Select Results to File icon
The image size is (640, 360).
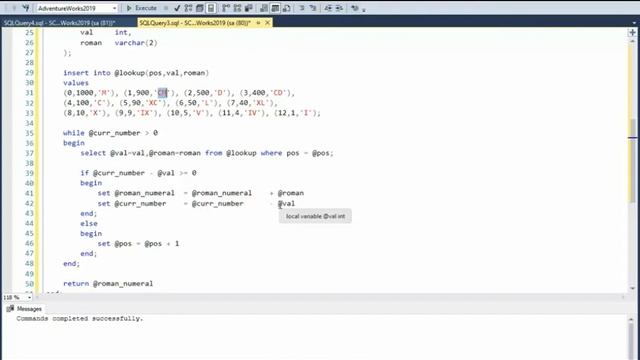tap(287, 8)
